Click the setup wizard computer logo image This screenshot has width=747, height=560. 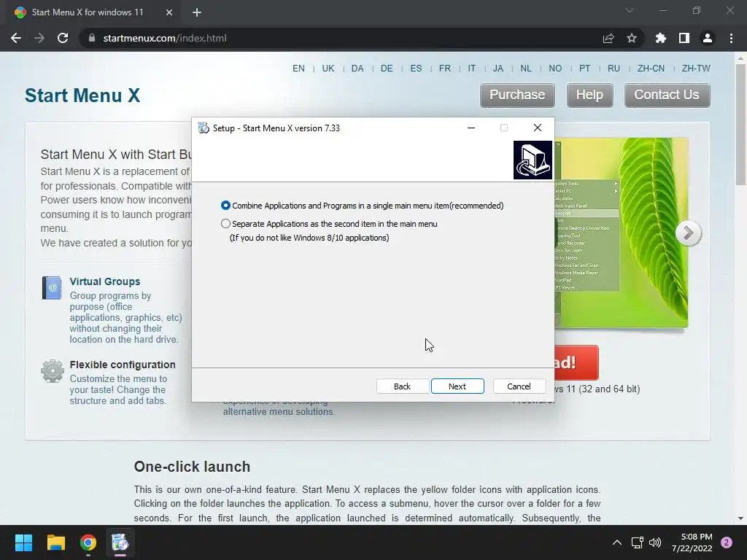[533, 160]
